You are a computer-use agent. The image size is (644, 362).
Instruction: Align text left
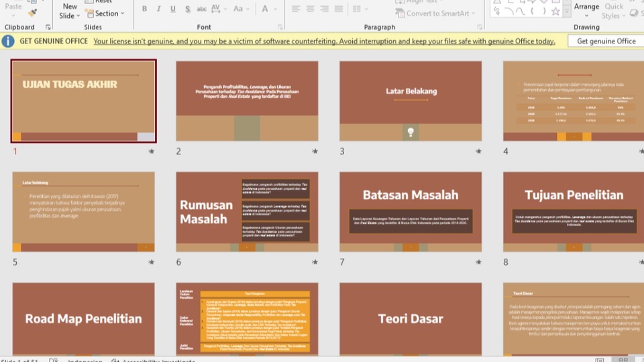(x=296, y=9)
